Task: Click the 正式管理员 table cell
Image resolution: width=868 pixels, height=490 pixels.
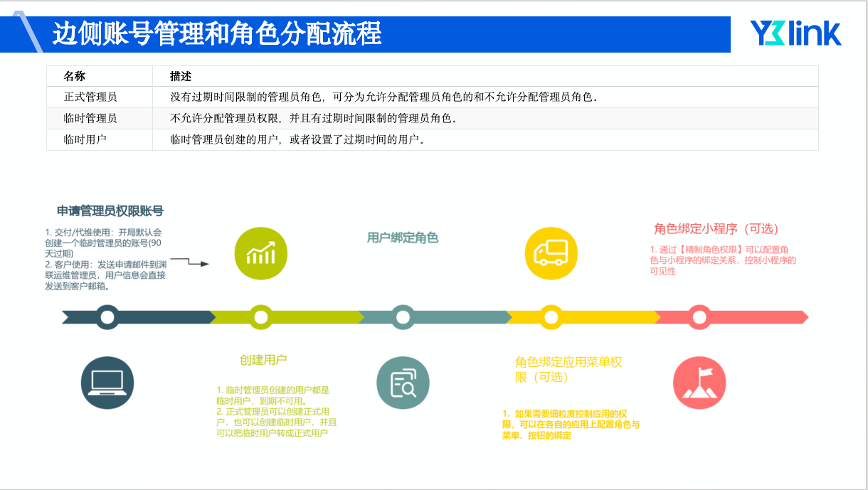Action: coord(90,97)
